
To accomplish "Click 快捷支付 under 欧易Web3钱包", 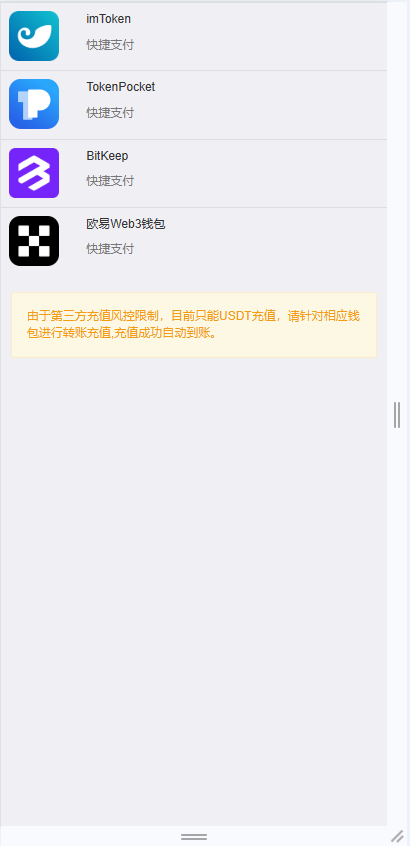I will [110, 249].
